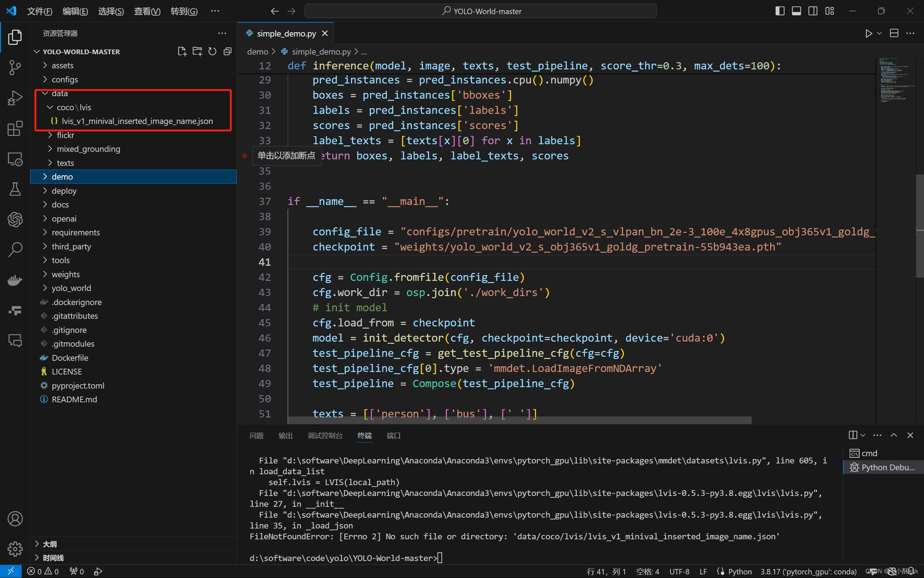Click the Search icon in sidebar
This screenshot has height=578, width=924.
click(15, 248)
